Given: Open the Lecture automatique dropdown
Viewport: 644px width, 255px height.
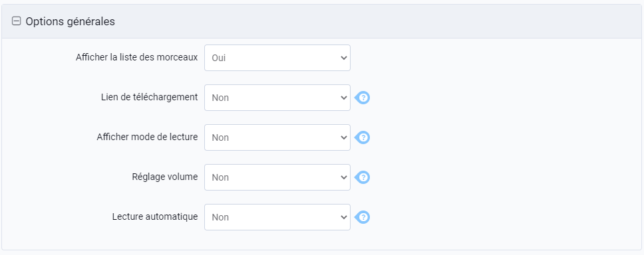Looking at the screenshot, I should [x=277, y=217].
